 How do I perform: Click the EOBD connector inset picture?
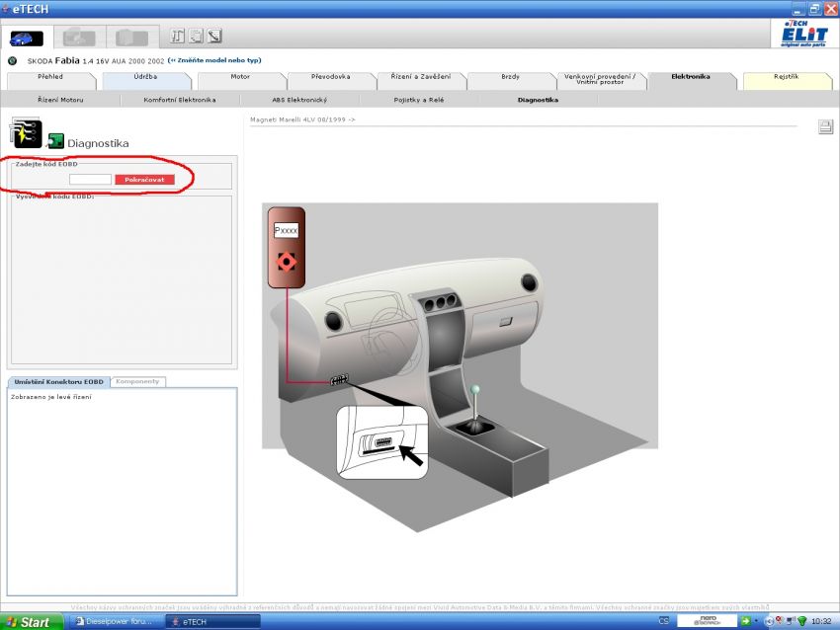382,442
